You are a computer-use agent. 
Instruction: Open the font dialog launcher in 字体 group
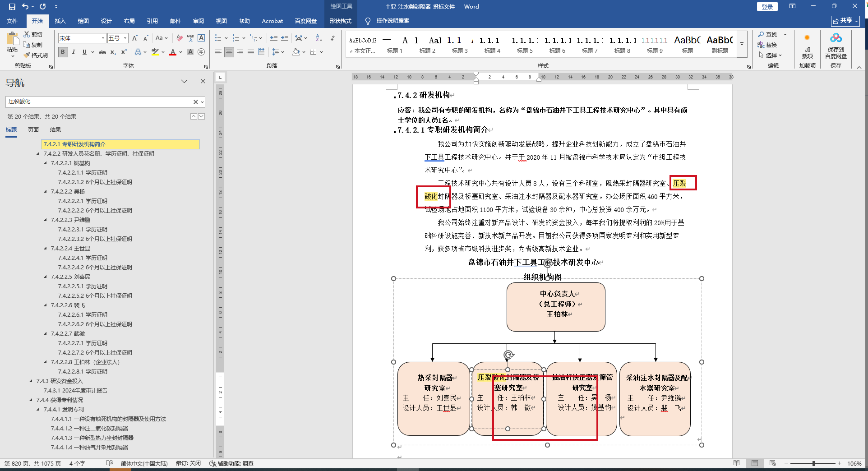206,66
